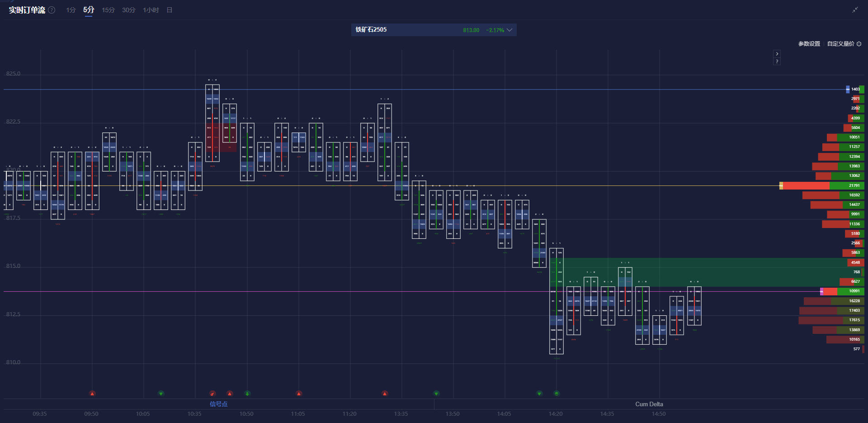Expand the side panel with right chevron
The width and height of the screenshot is (868, 423).
(x=777, y=53)
